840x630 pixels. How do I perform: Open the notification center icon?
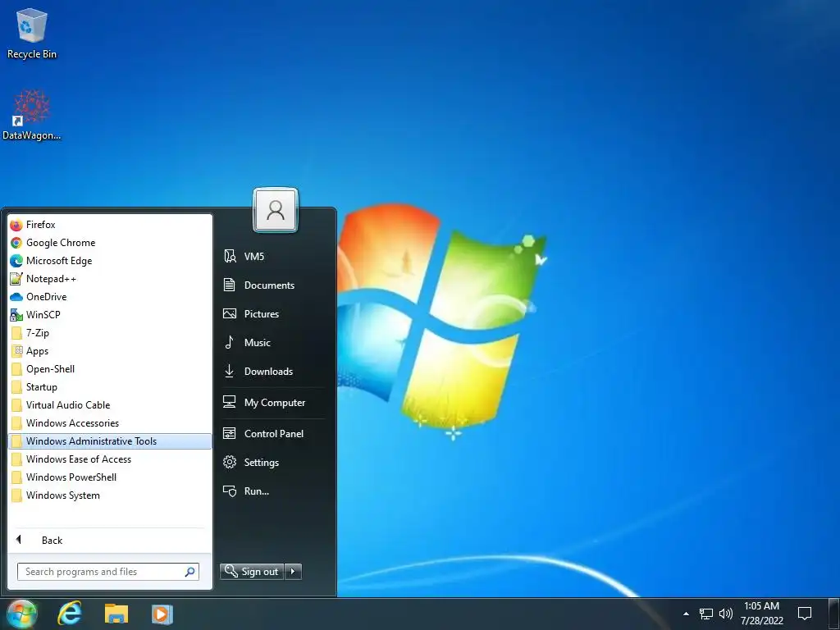(805, 614)
